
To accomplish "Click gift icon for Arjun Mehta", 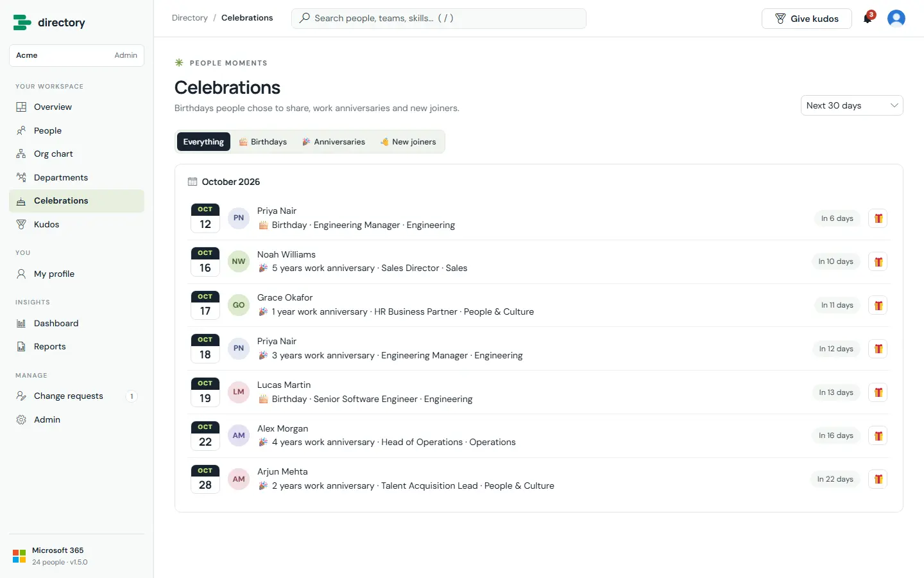I will (878, 479).
